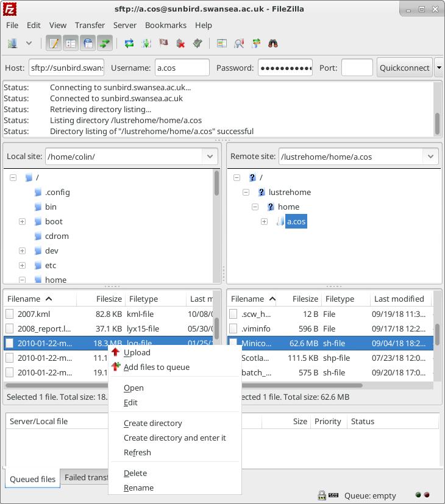Toggle local directory tree icon

pyautogui.click(x=71, y=43)
